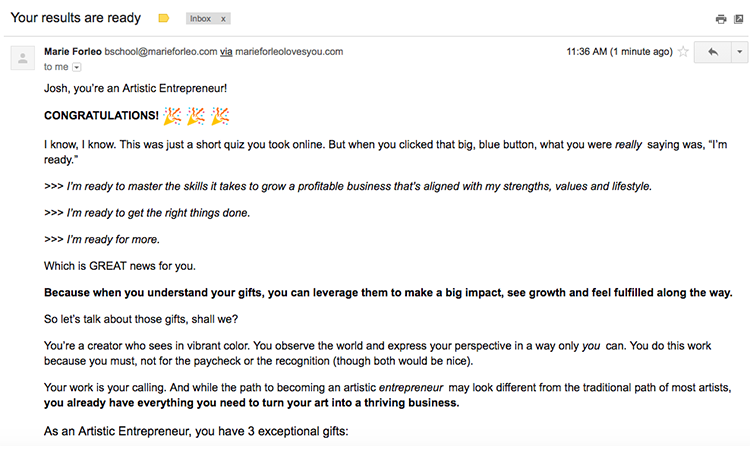Click the 'Your results are ready' subject line

click(76, 18)
